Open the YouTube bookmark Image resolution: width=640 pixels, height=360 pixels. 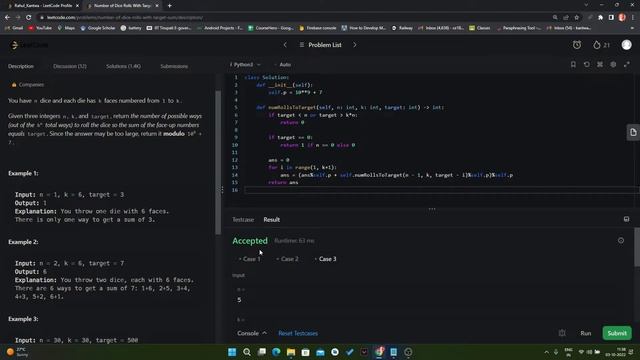pyautogui.click(x=40, y=28)
